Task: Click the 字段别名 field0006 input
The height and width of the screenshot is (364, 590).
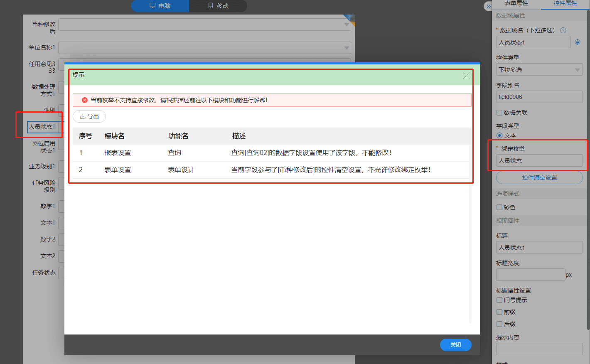Action: click(x=539, y=97)
